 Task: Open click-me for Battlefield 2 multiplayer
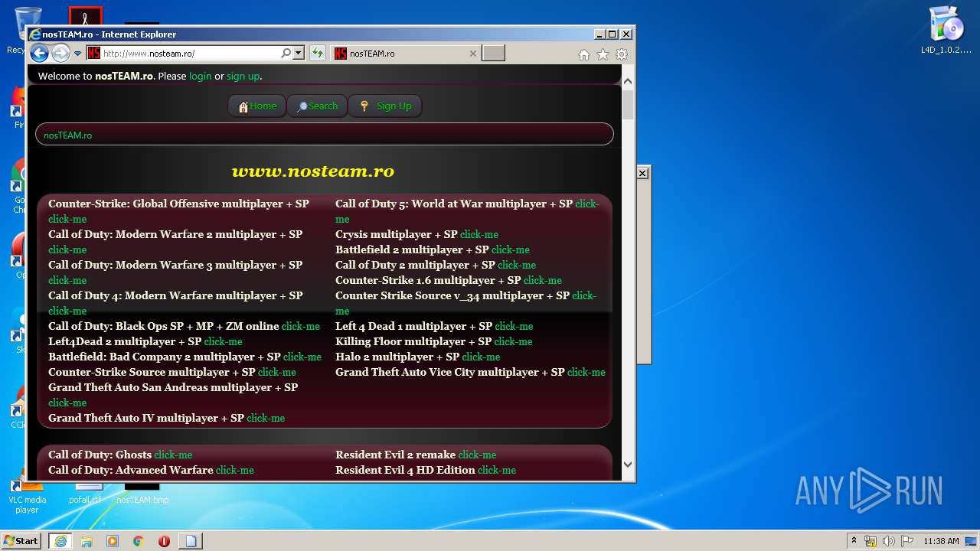point(511,249)
